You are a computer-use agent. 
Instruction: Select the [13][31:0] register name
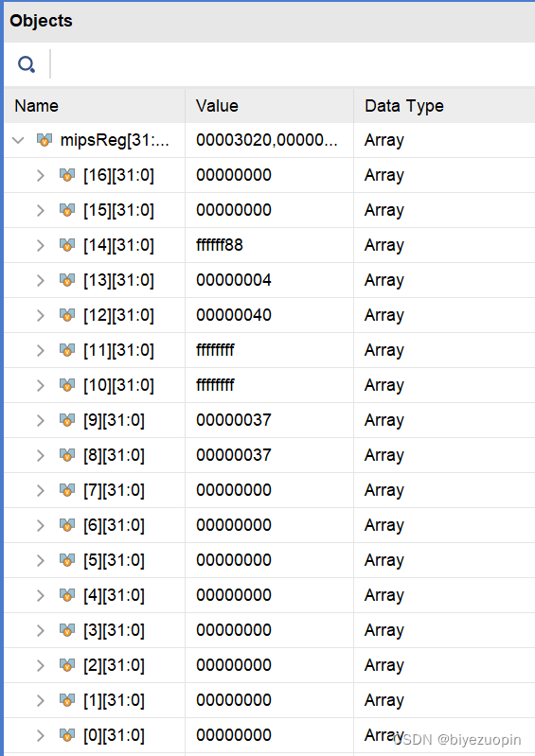(x=118, y=281)
